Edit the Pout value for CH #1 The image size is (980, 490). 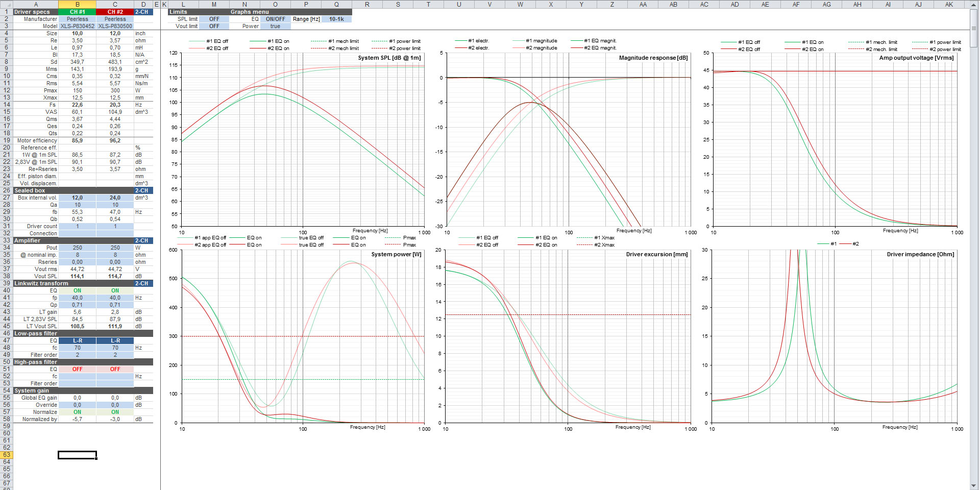(x=77, y=248)
